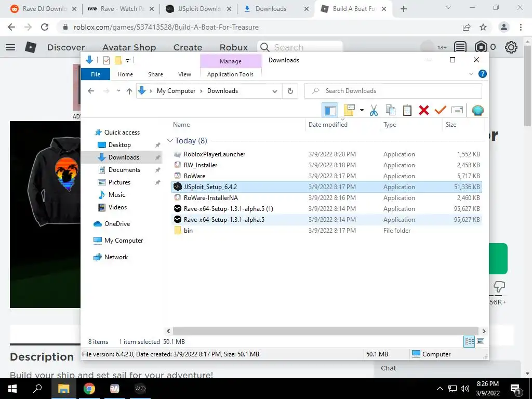Viewport: 532px width, 399px height.
Task: Open the File menu in Explorer
Action: coord(96,74)
